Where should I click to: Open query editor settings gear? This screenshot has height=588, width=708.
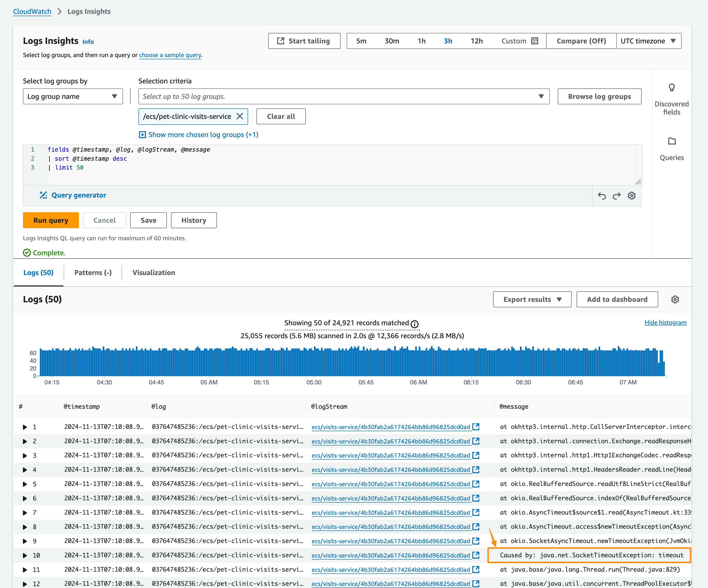(x=631, y=196)
